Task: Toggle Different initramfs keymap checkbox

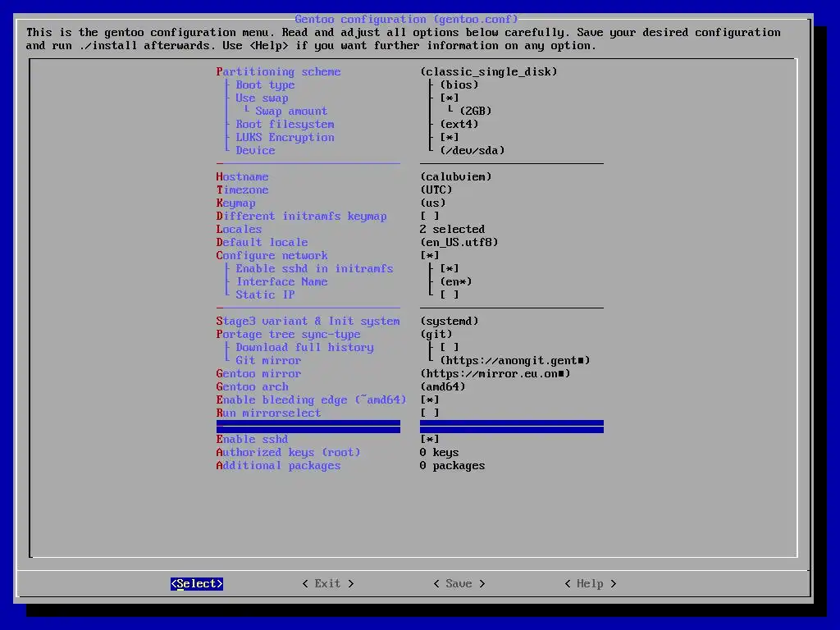Action: point(430,216)
